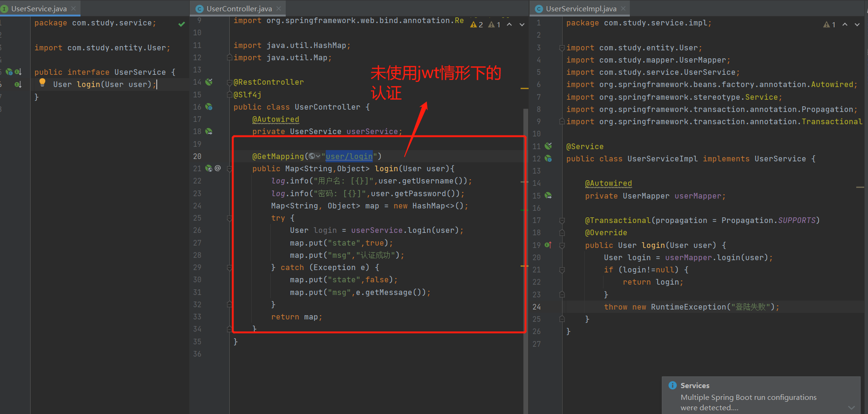Click the Multiple Spring Boot run configurations message
The image size is (868, 414).
[748, 402]
